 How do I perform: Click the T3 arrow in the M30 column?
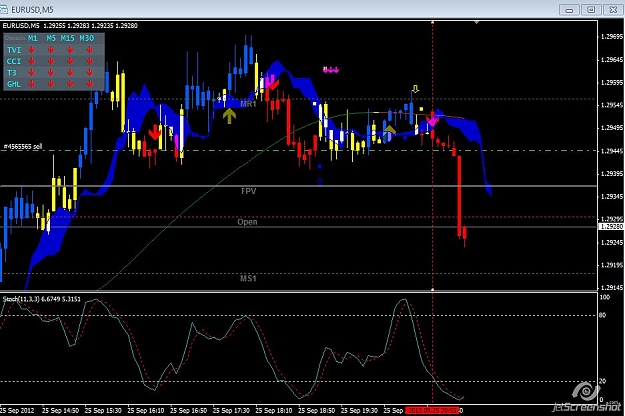click(x=90, y=73)
